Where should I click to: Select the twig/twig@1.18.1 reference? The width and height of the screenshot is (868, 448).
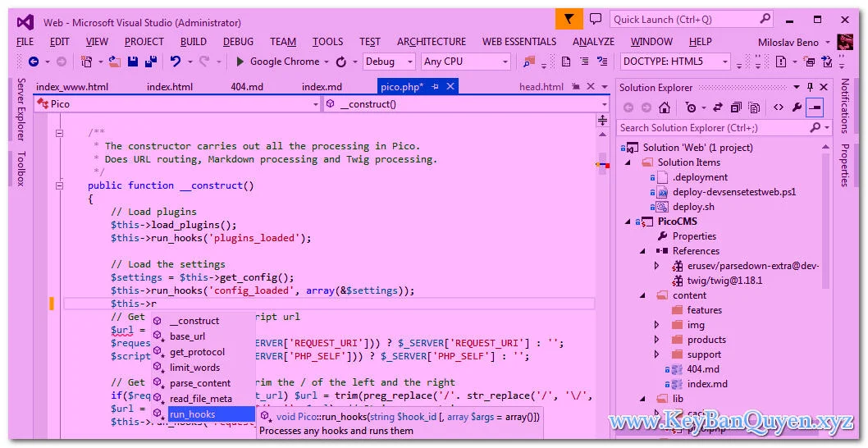(724, 281)
